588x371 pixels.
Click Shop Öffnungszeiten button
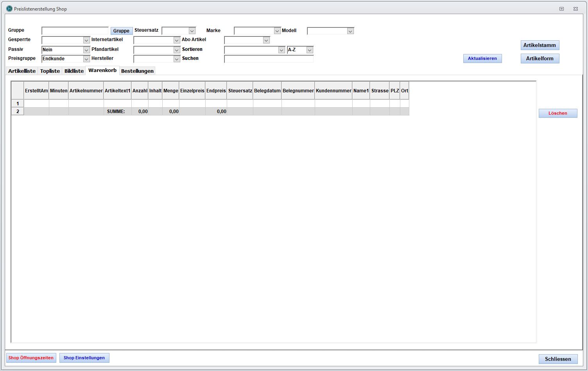coord(31,358)
